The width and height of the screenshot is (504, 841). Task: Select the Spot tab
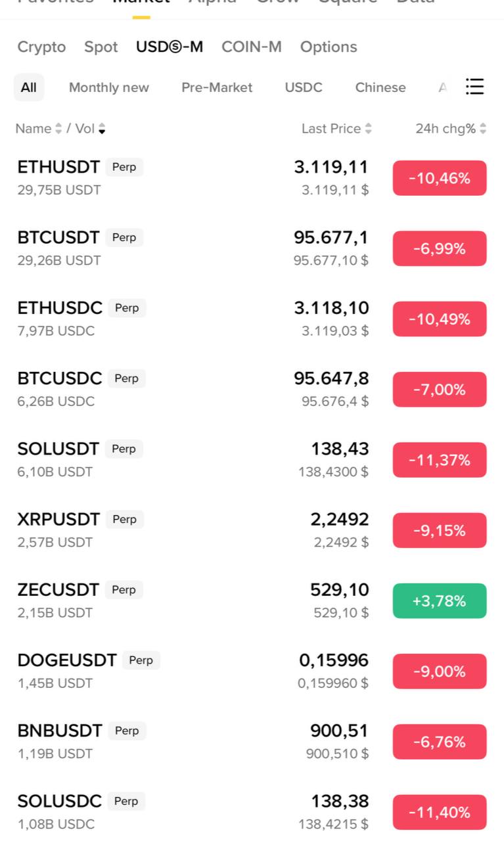point(101,47)
